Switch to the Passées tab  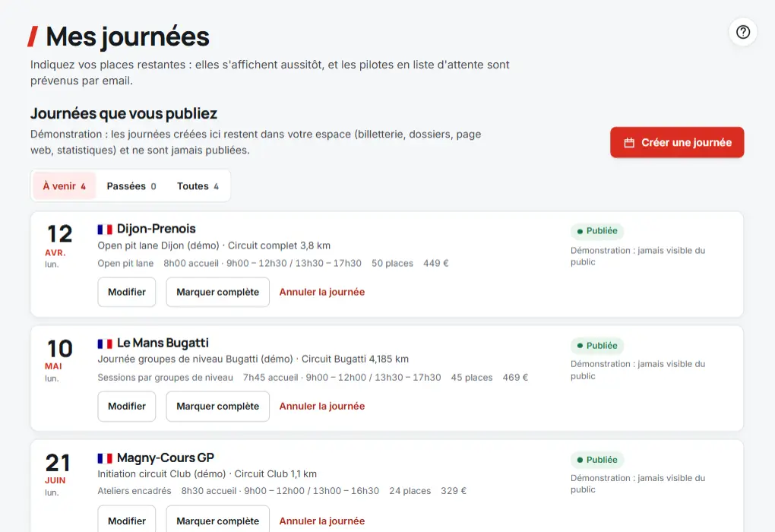click(131, 186)
